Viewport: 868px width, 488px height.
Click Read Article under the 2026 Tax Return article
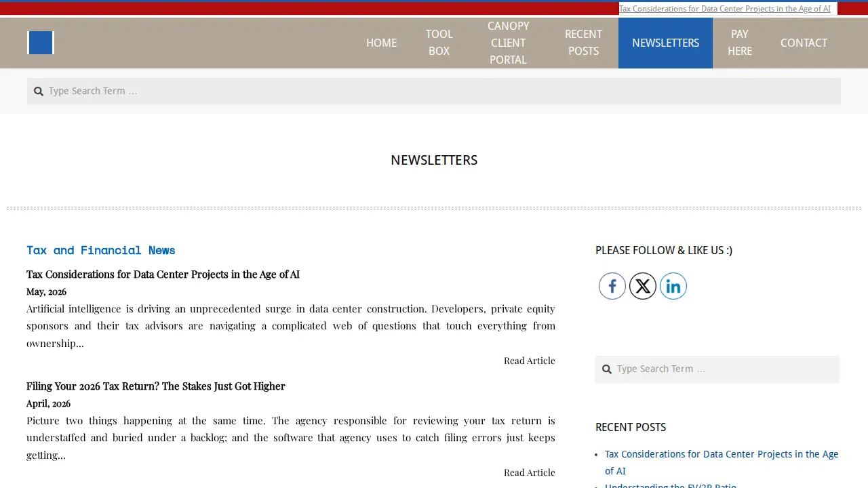pyautogui.click(x=530, y=472)
